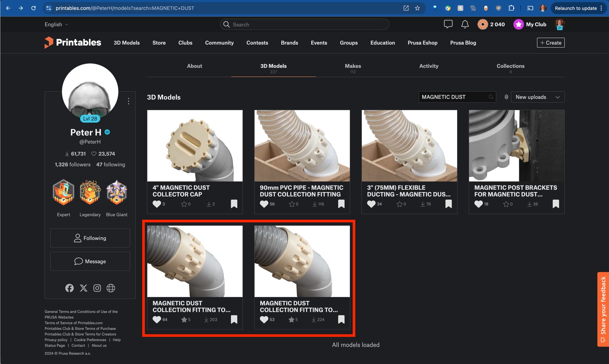609x364 pixels.
Task: Toggle the sort order arrows icon
Action: [x=506, y=97]
